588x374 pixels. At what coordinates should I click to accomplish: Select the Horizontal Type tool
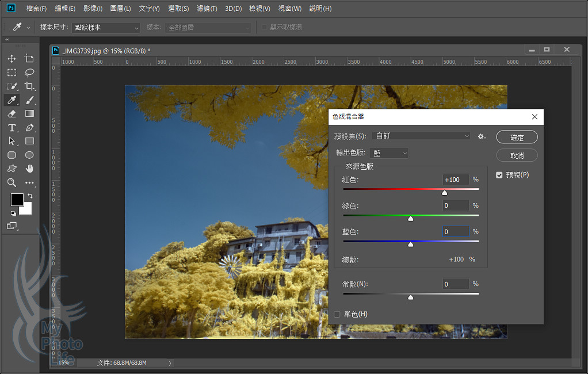(x=12, y=128)
